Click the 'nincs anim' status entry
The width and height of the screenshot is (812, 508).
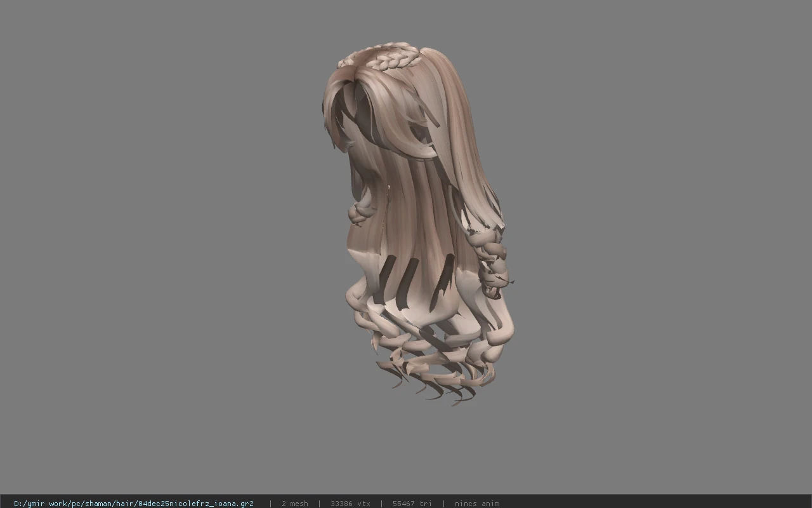477,504
